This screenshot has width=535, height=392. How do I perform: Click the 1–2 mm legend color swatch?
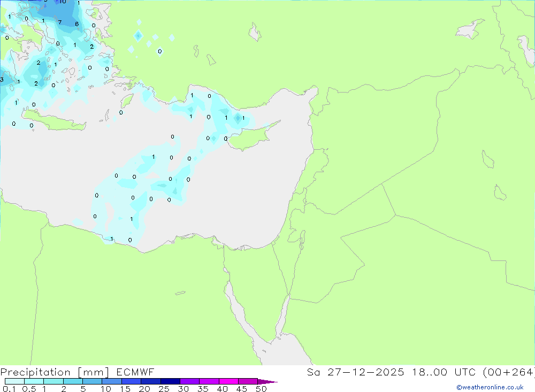click(x=53, y=381)
